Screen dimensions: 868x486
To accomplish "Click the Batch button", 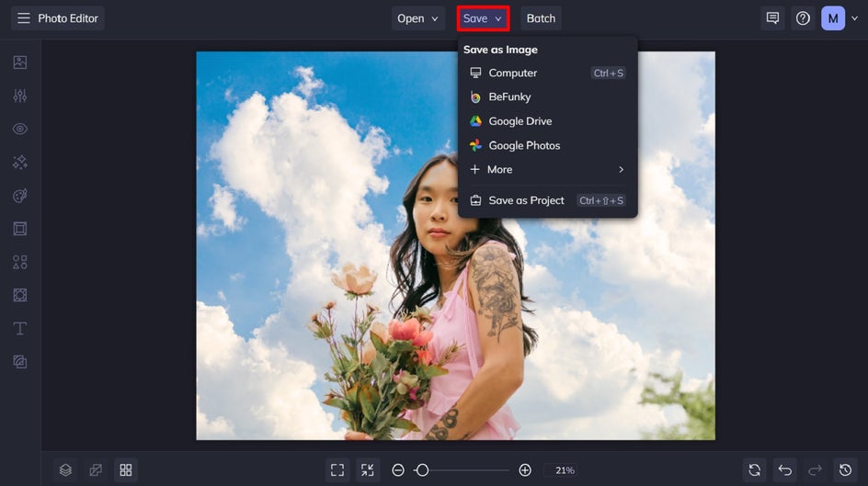I will [541, 18].
